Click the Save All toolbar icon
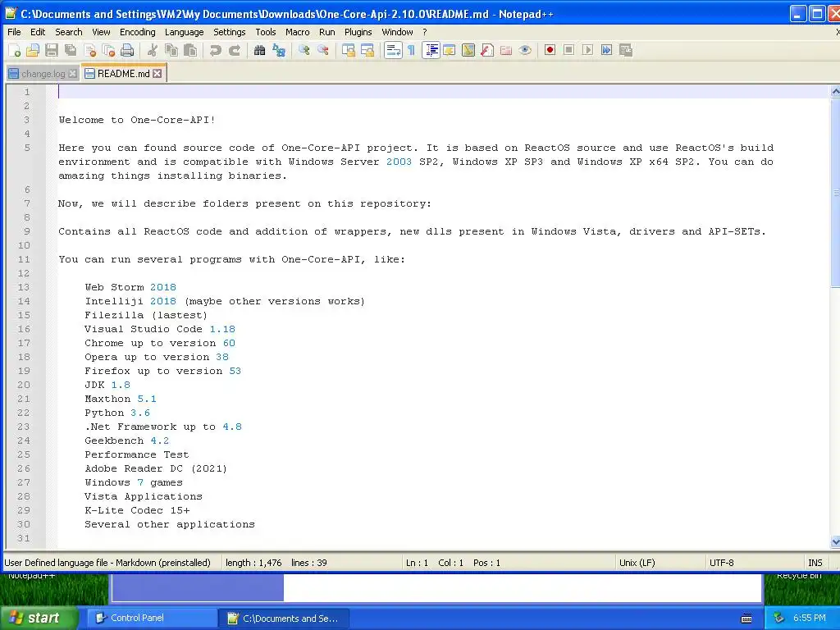 71,50
